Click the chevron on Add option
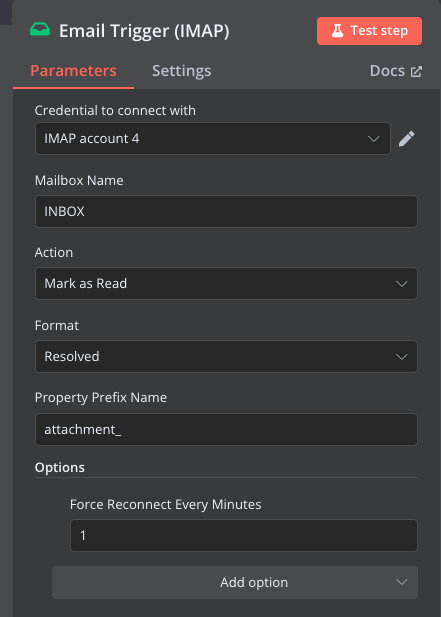 401,582
